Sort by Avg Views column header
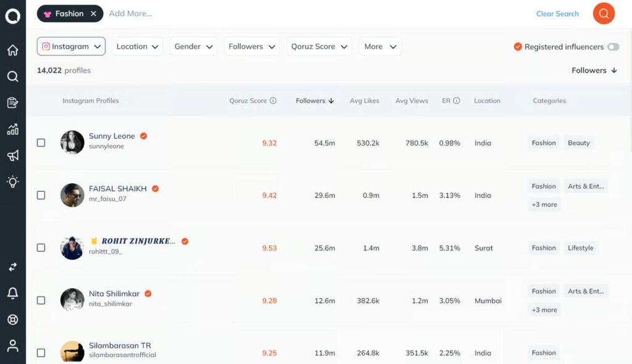 [x=412, y=101]
